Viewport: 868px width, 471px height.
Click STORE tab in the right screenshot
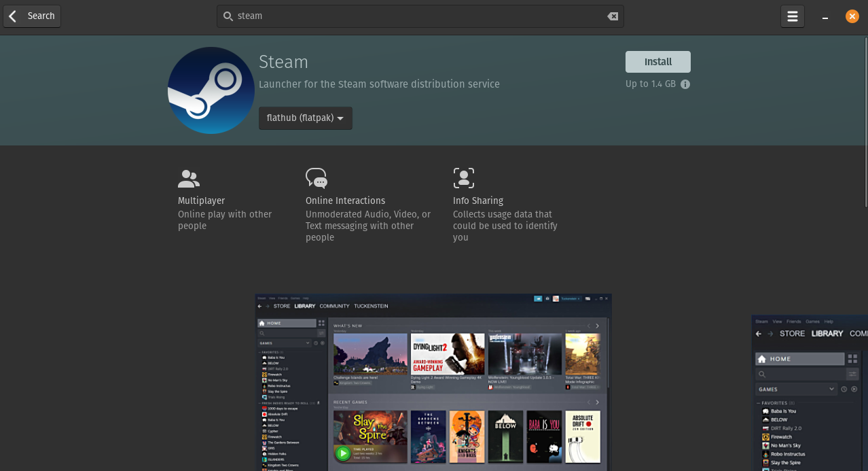pyautogui.click(x=792, y=334)
